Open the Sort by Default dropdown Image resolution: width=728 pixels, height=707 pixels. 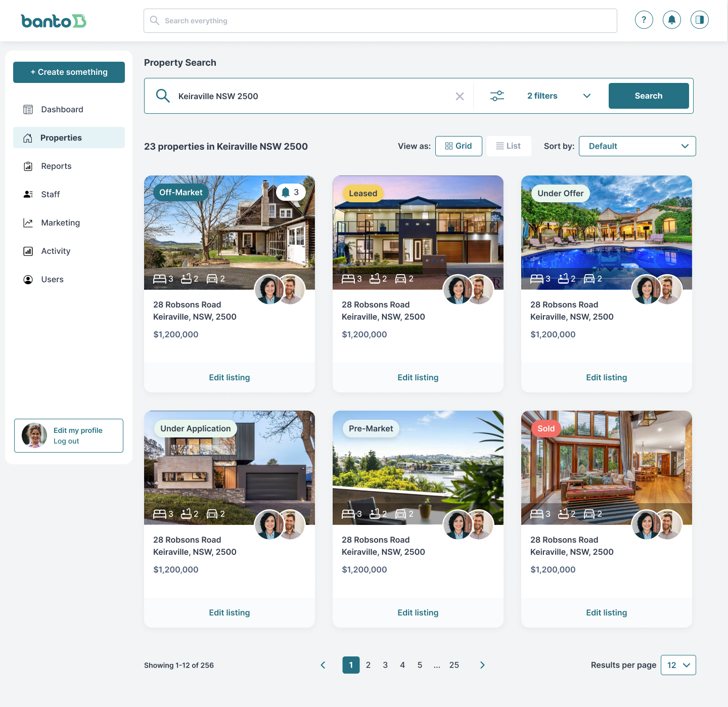click(x=637, y=146)
